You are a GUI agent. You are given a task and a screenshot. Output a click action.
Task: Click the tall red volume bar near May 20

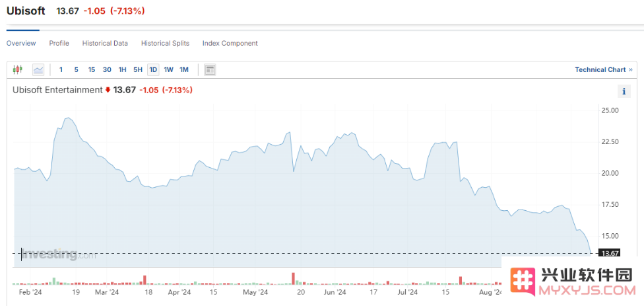coord(293,278)
